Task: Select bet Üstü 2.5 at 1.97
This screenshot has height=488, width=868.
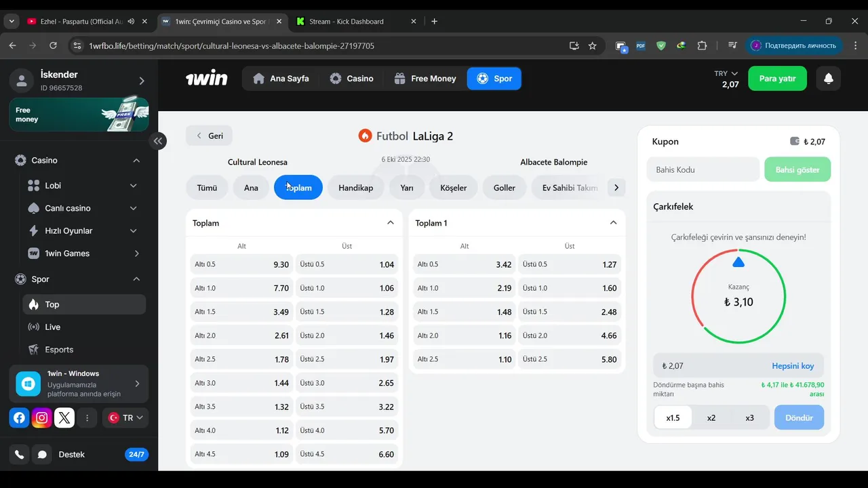Action: click(x=347, y=359)
